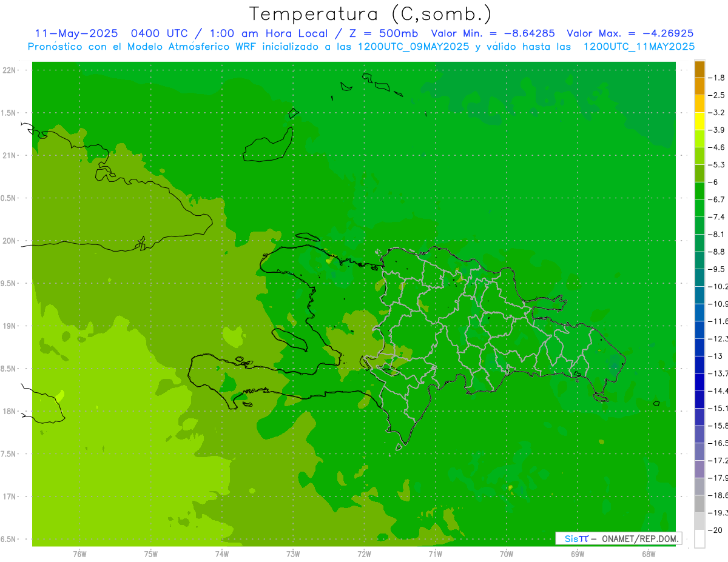The height and width of the screenshot is (562, 728).
Task: Click the '18N' latitude axis label
Action: 9,412
